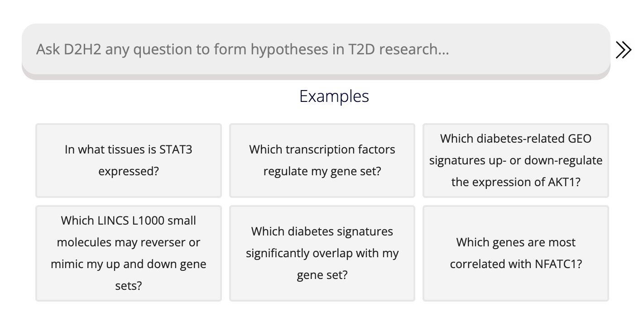This screenshot has height=317, width=644.
Task: Submit the question with the arrow icon
Action: [x=624, y=50]
